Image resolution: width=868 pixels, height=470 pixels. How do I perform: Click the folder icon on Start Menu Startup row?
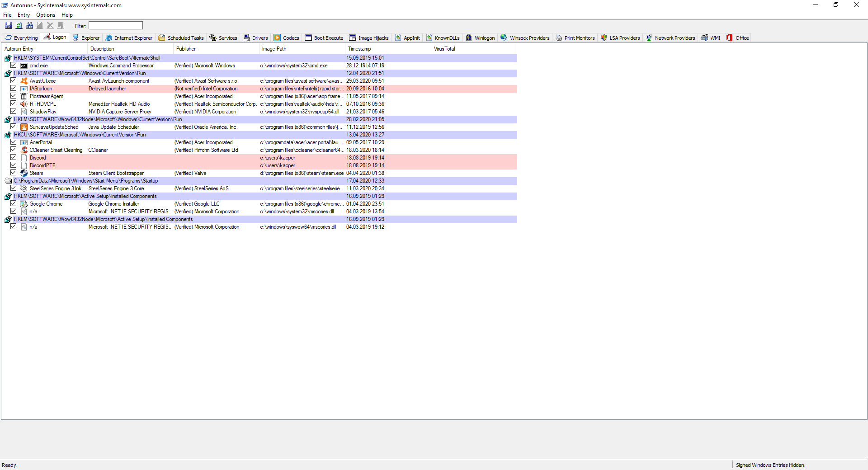8,181
